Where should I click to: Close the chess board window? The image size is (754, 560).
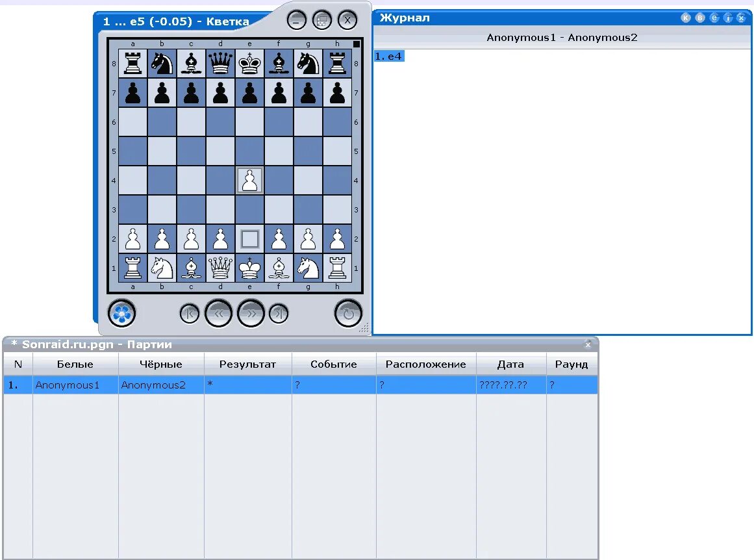click(x=347, y=20)
